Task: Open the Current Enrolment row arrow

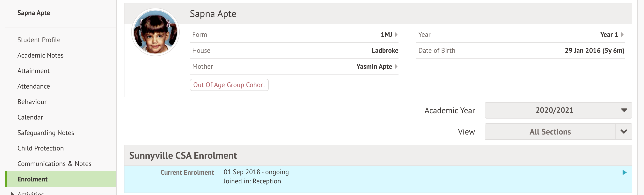Action: [624, 172]
